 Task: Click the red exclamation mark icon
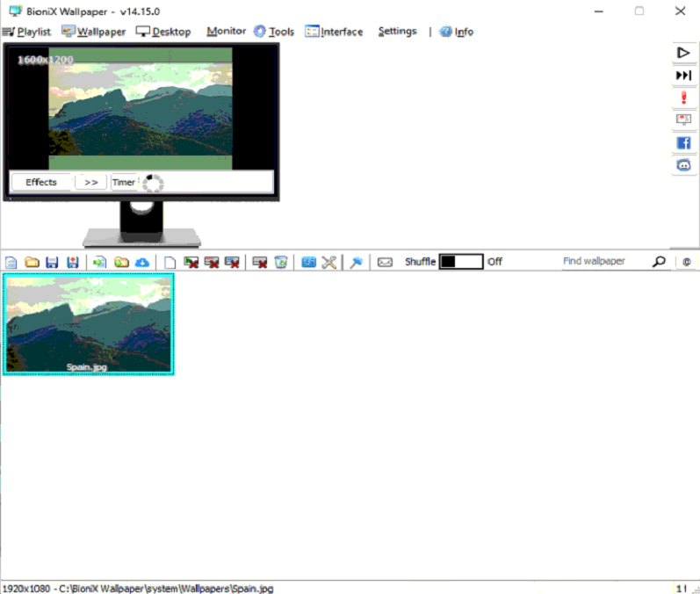coord(682,98)
